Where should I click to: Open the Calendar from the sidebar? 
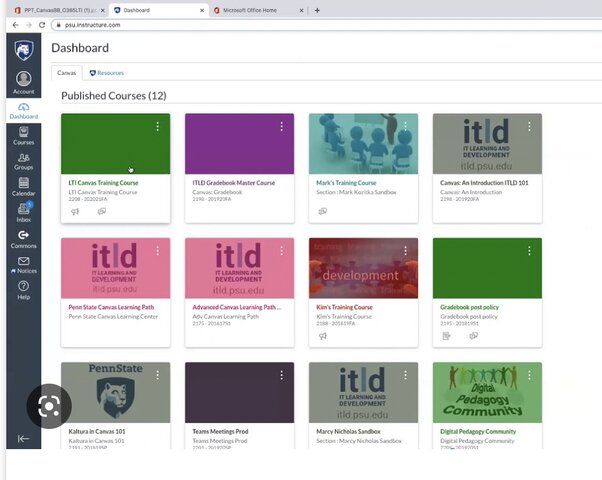click(x=23, y=187)
